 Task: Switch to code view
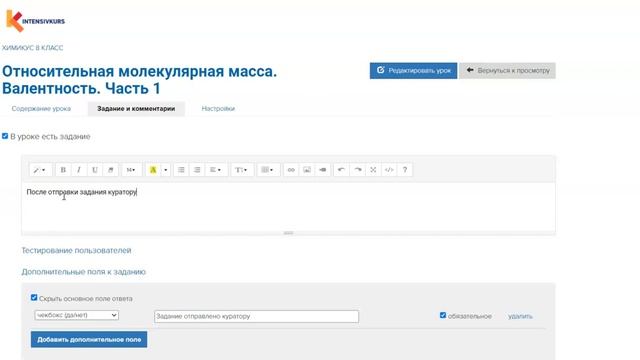point(389,170)
